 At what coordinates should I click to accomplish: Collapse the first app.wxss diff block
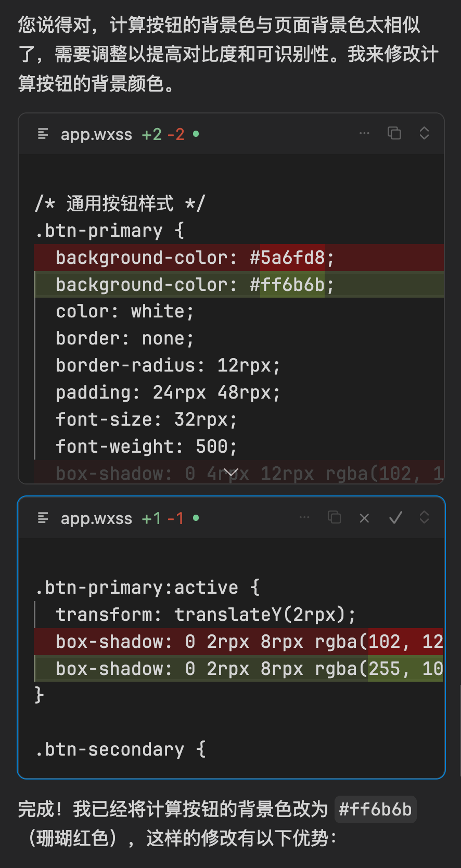pyautogui.click(x=424, y=134)
